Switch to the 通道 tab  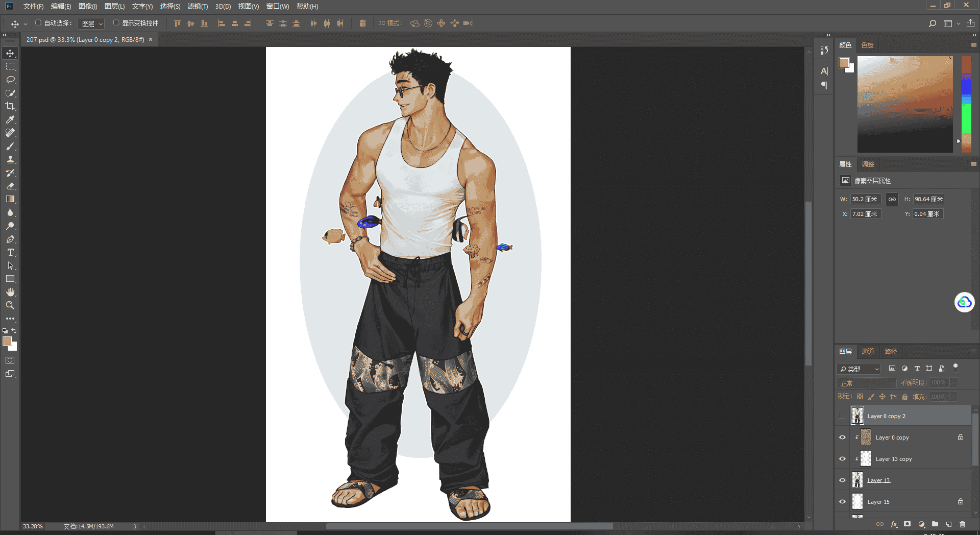pyautogui.click(x=868, y=351)
